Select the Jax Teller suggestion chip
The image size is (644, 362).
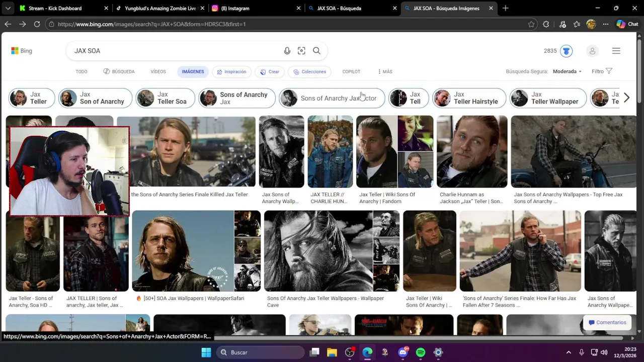pyautogui.click(x=31, y=98)
